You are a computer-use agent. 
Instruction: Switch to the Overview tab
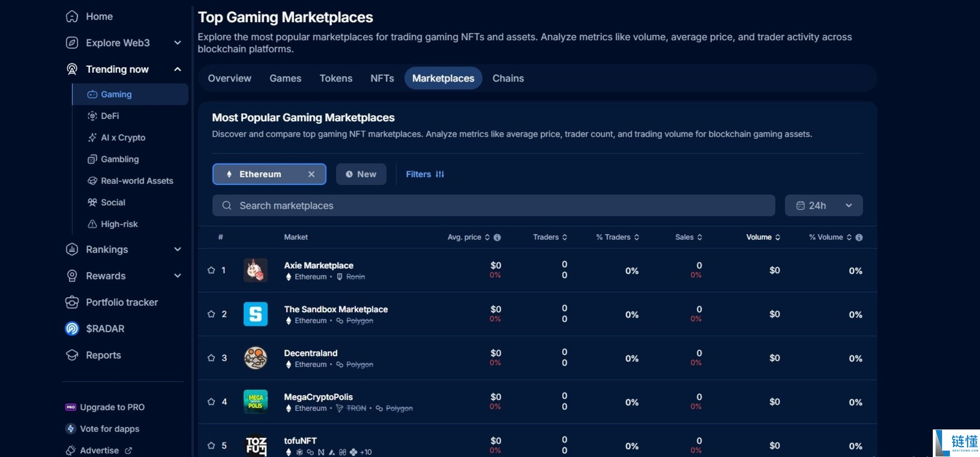[x=229, y=78]
